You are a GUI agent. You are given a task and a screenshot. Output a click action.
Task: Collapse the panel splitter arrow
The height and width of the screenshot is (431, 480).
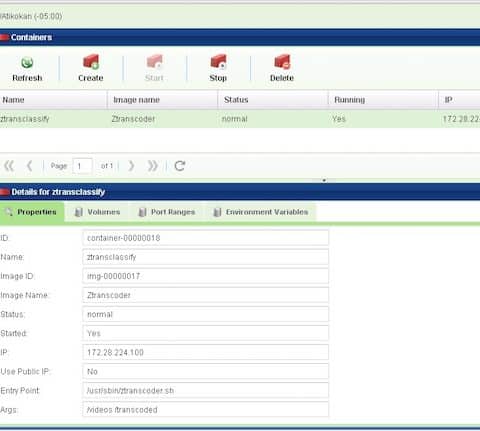(x=324, y=180)
